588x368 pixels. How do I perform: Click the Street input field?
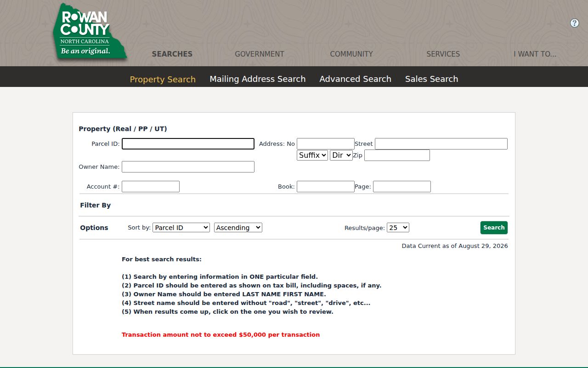pos(441,144)
